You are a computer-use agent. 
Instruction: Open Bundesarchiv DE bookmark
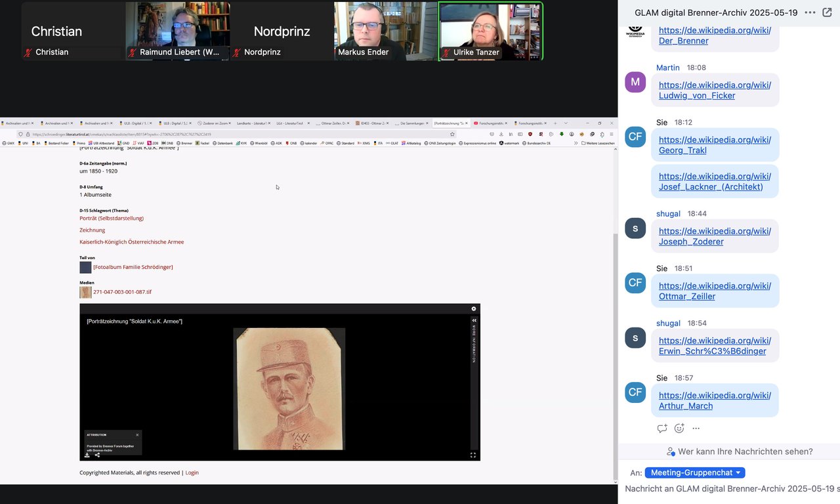[x=536, y=143]
